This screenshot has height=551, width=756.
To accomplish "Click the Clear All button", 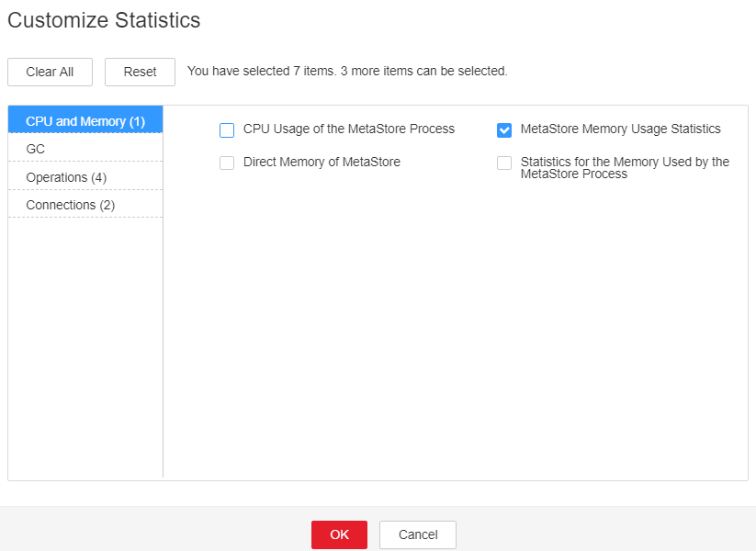I will click(x=50, y=72).
